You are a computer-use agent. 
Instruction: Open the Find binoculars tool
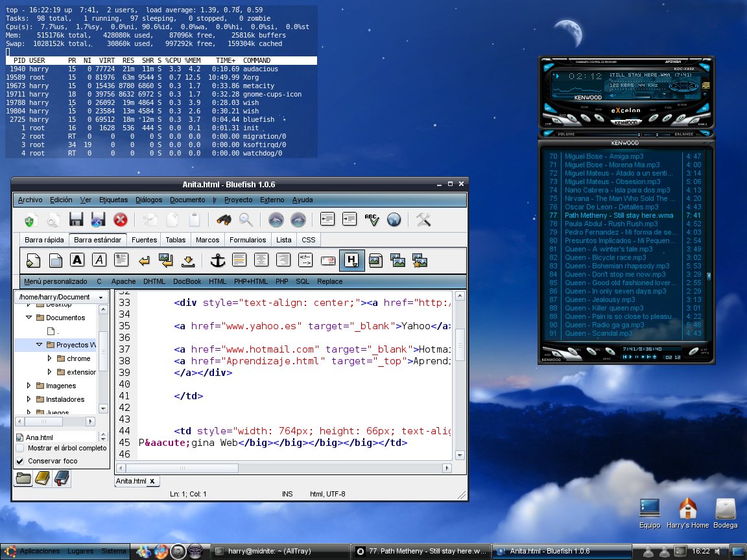[x=224, y=220]
